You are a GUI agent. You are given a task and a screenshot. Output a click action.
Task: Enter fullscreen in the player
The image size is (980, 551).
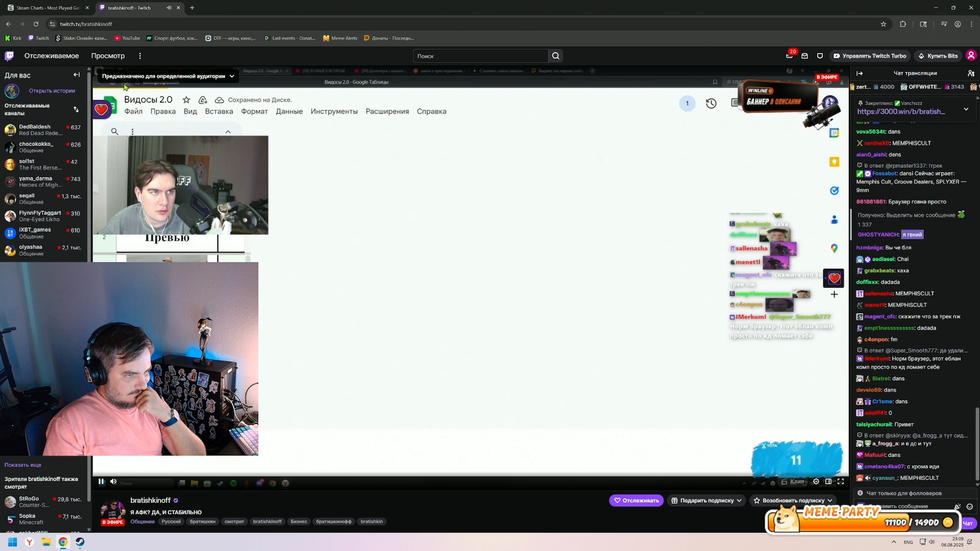click(841, 482)
